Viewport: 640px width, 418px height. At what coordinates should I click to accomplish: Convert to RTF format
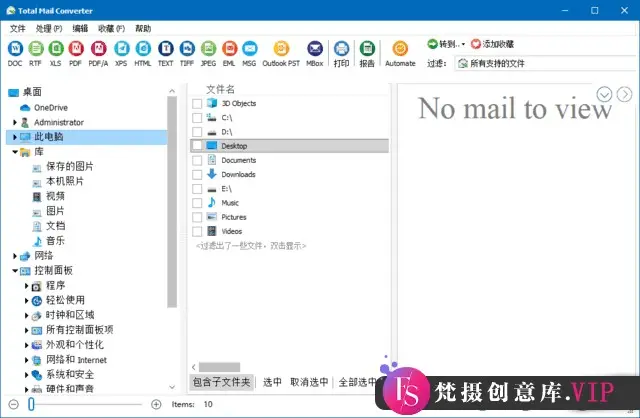click(36, 53)
